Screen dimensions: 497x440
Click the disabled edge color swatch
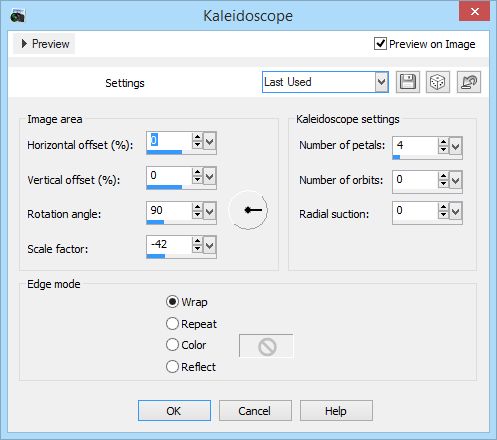coord(266,346)
